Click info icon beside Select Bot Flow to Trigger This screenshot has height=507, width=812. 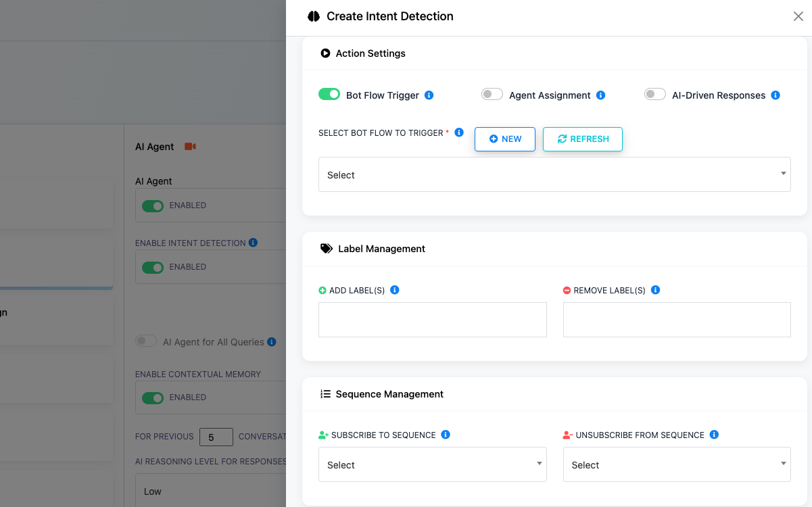click(459, 132)
